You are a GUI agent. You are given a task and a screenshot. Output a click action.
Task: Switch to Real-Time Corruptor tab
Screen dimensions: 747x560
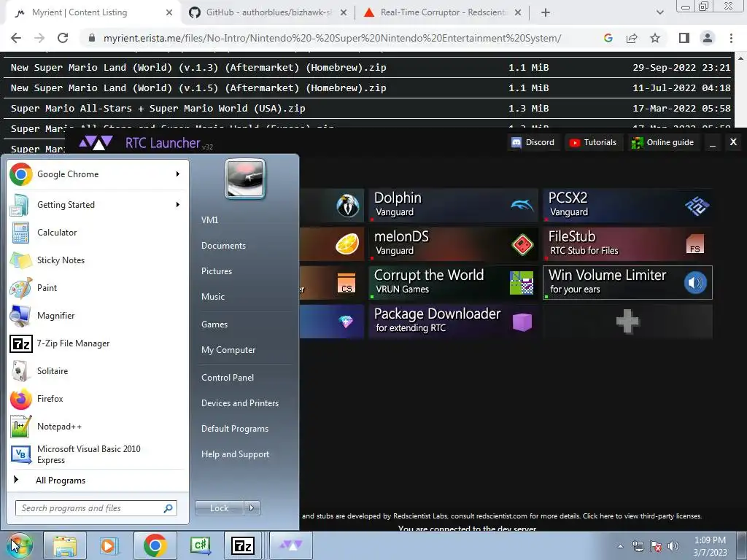[x=443, y=13]
